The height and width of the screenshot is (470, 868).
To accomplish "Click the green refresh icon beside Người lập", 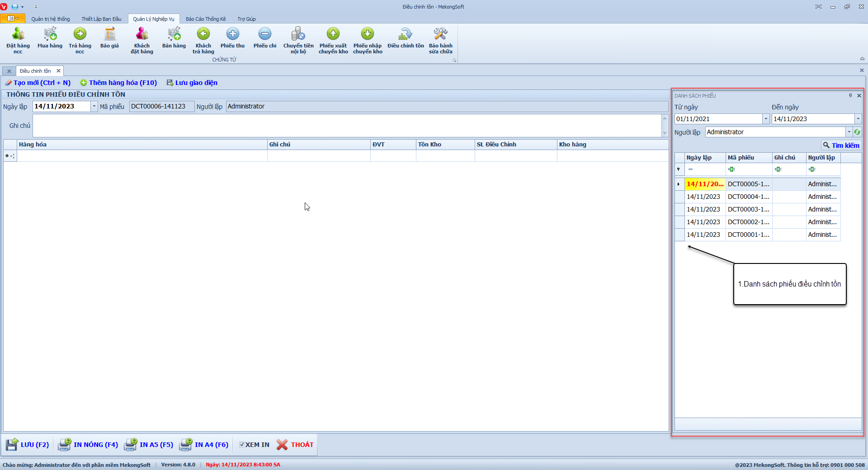I will point(857,132).
